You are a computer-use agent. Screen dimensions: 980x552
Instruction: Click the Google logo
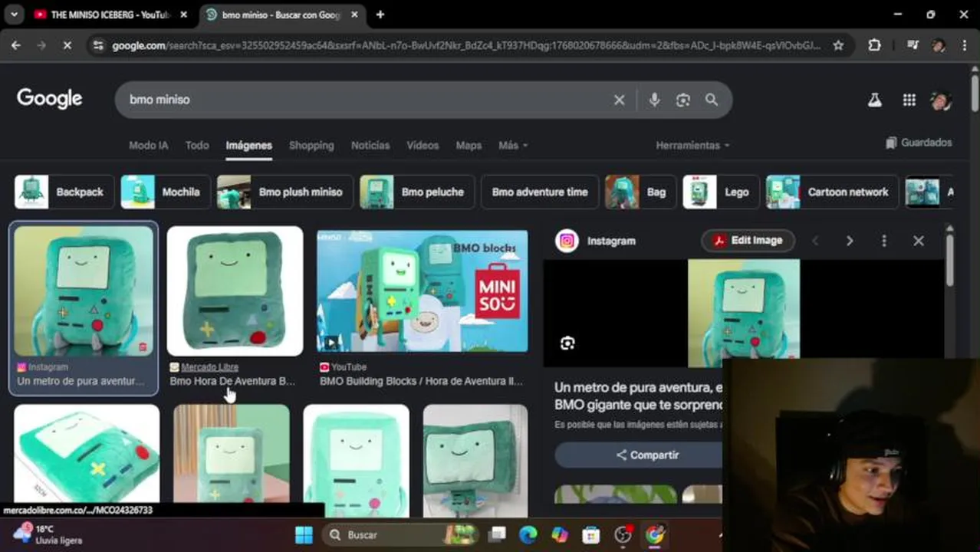point(49,99)
